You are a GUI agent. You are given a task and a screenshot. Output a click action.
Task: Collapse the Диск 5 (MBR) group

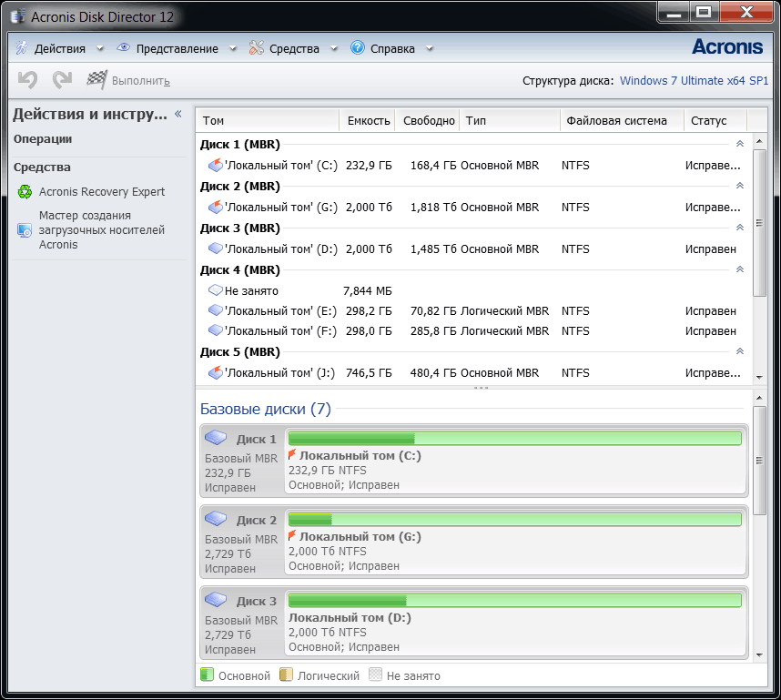pos(740,351)
